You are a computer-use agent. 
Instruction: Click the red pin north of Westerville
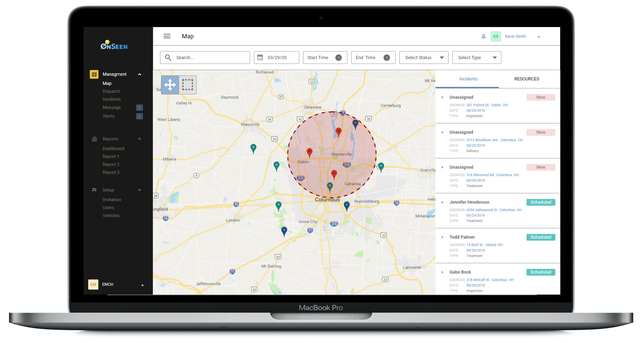pyautogui.click(x=338, y=132)
